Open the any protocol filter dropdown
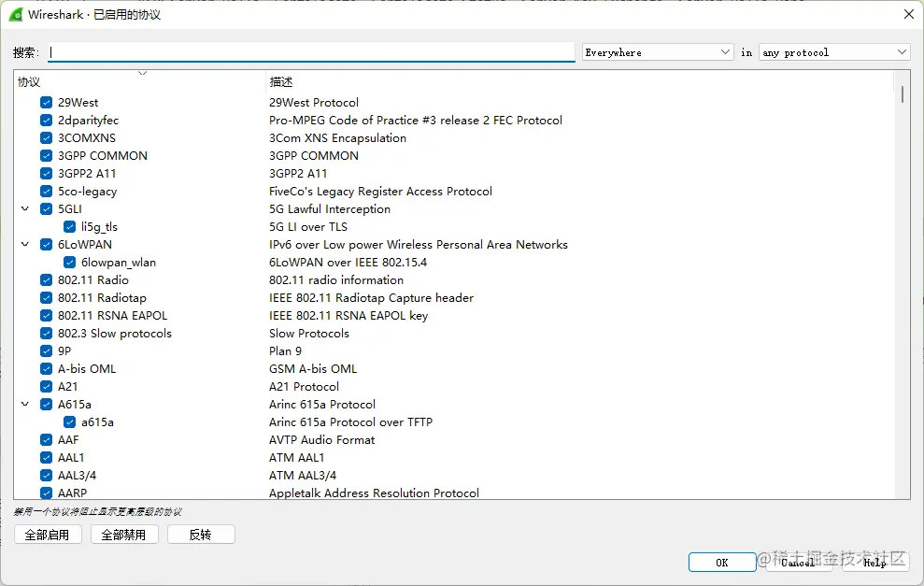The image size is (924, 586). [834, 52]
